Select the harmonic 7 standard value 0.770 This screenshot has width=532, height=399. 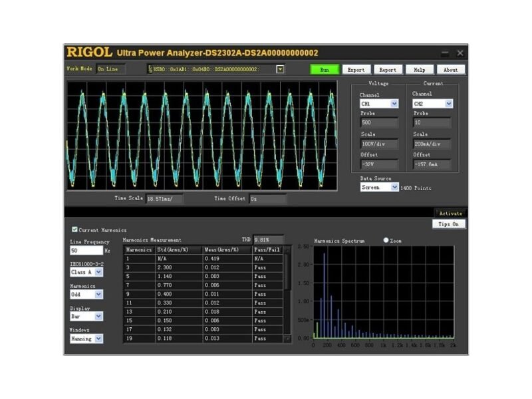point(178,285)
